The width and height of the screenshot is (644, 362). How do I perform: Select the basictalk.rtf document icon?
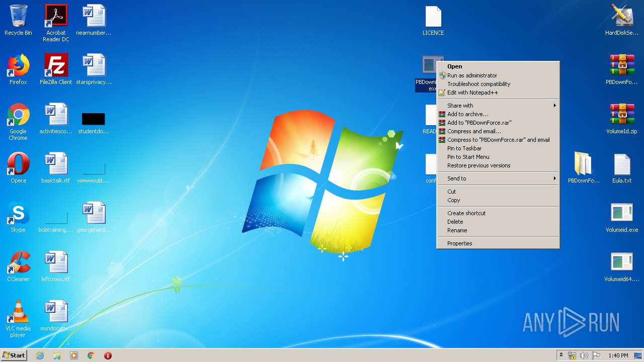[56, 168]
